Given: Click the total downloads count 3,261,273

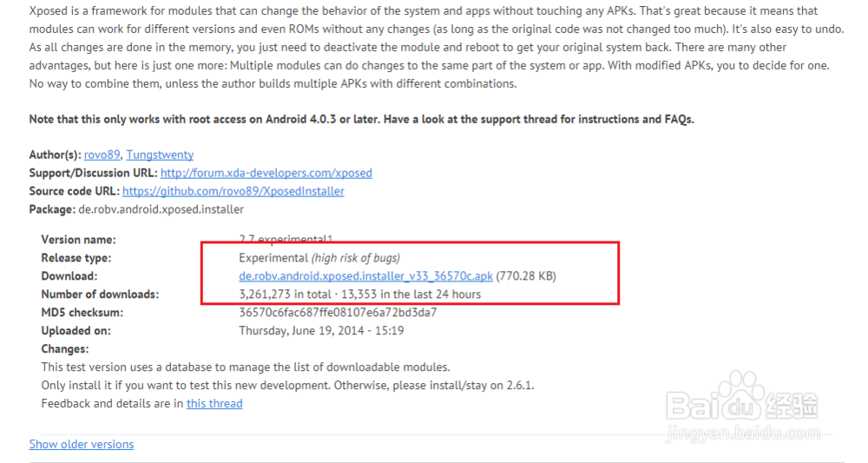Looking at the screenshot, I should (x=266, y=294).
